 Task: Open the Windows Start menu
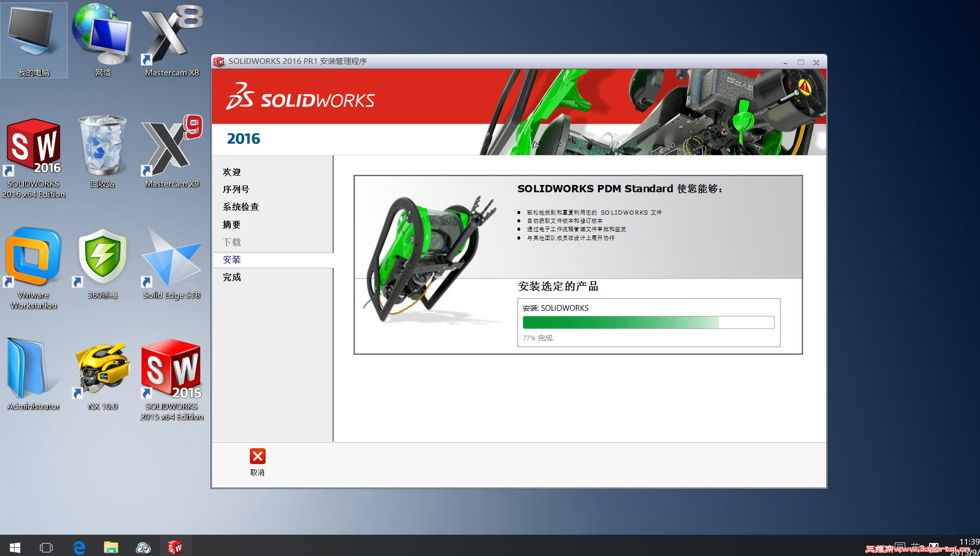point(15,547)
